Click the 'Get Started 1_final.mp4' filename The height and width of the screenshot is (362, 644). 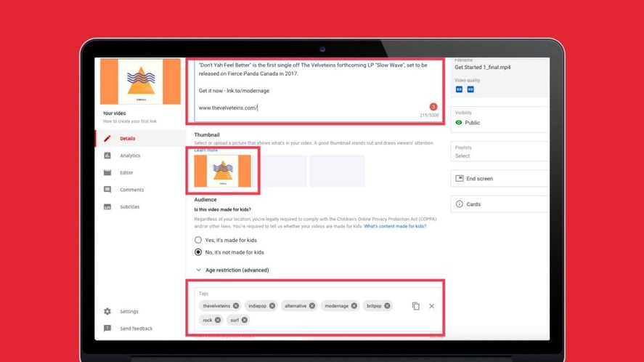click(483, 68)
